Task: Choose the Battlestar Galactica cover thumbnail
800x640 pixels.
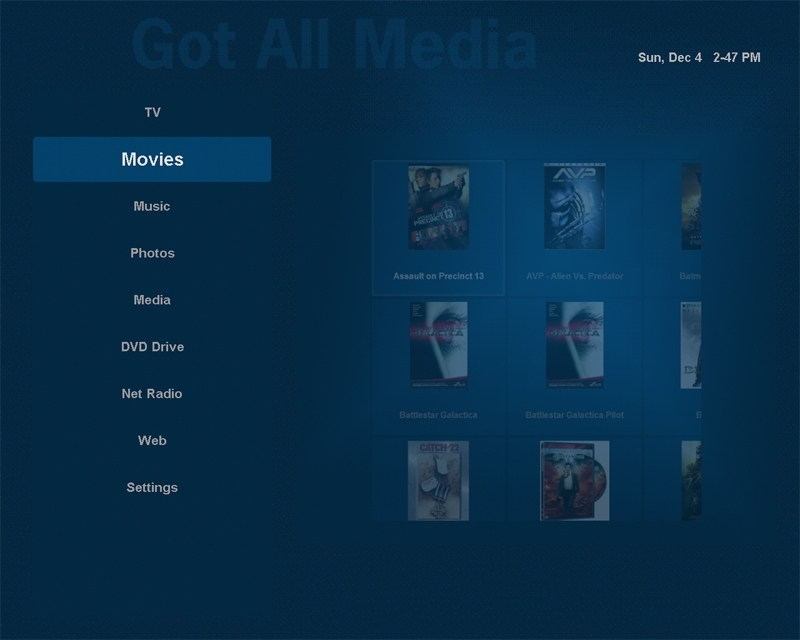Action: tap(438, 345)
